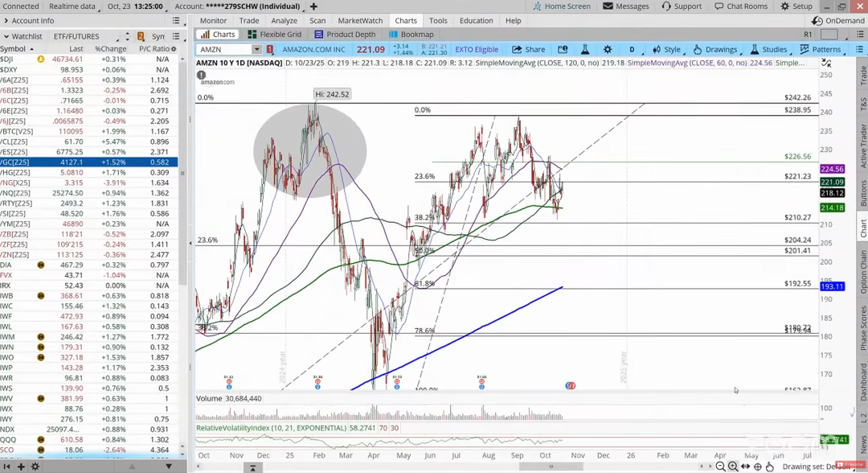Click the chart resize arrows icon
The height and width of the screenshot is (473, 868).
[827, 63]
